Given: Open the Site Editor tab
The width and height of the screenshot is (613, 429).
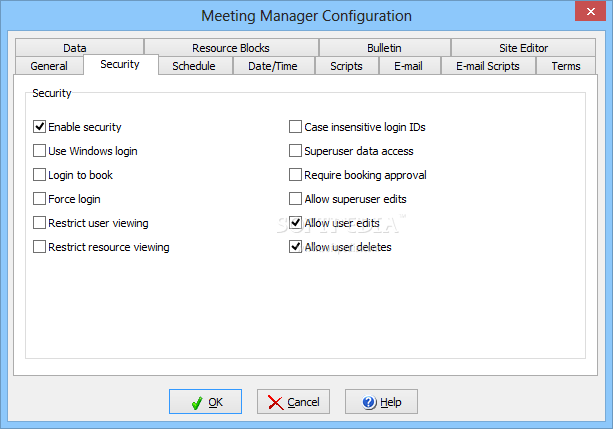Looking at the screenshot, I should 523,48.
